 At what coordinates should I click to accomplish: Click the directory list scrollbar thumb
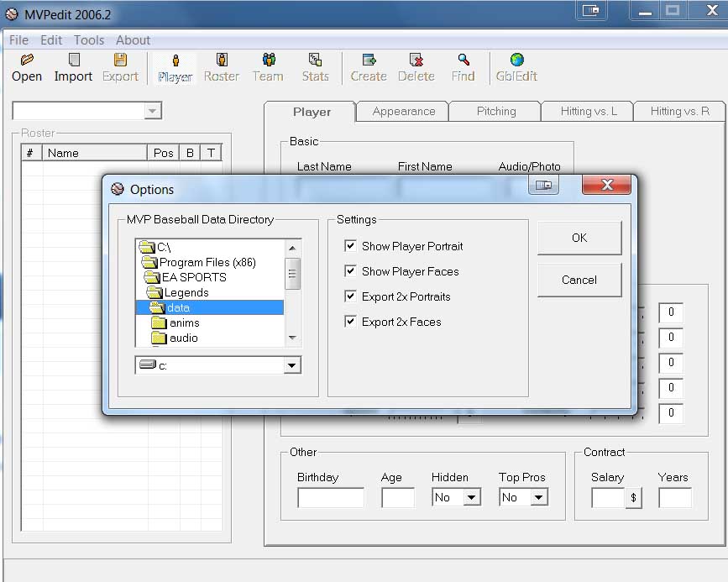(x=292, y=274)
